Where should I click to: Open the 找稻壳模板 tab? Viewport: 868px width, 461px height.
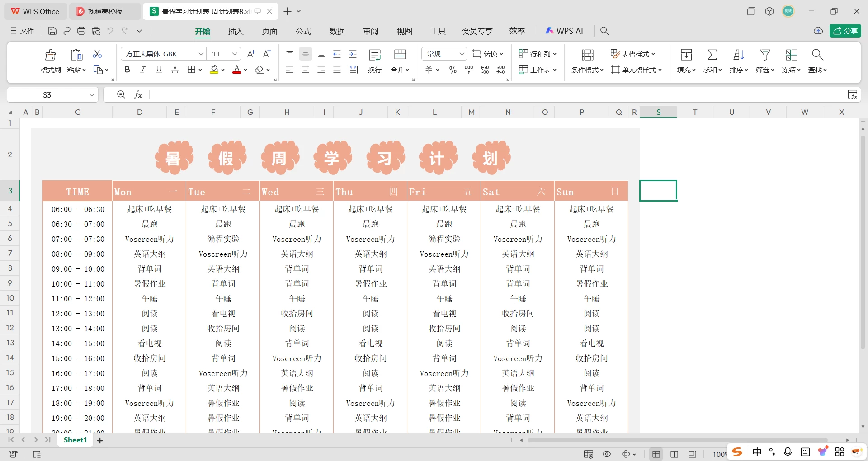pyautogui.click(x=105, y=11)
